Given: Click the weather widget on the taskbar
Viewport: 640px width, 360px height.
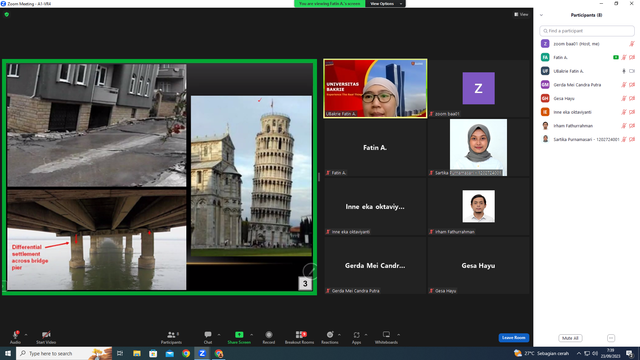Looking at the screenshot, I should (541, 353).
